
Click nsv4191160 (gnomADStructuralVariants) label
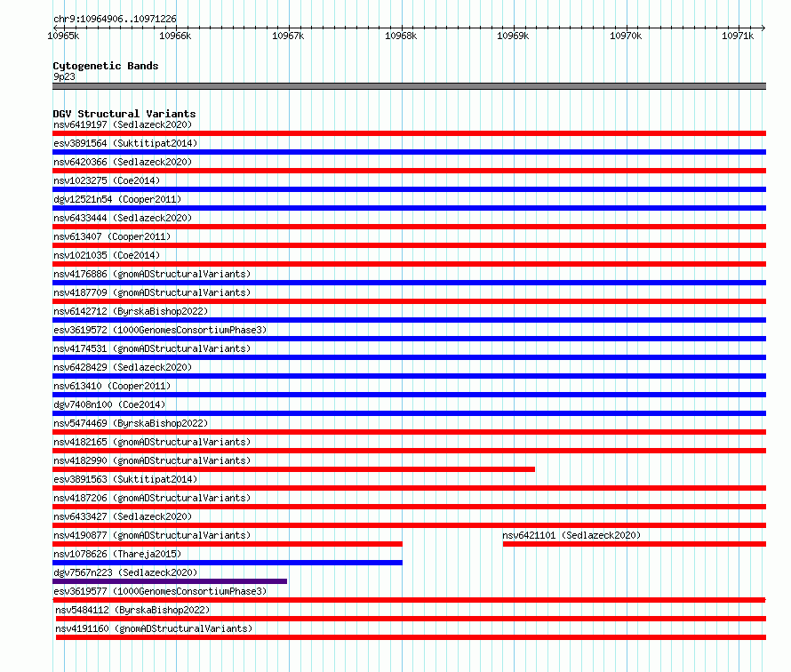[154, 628]
